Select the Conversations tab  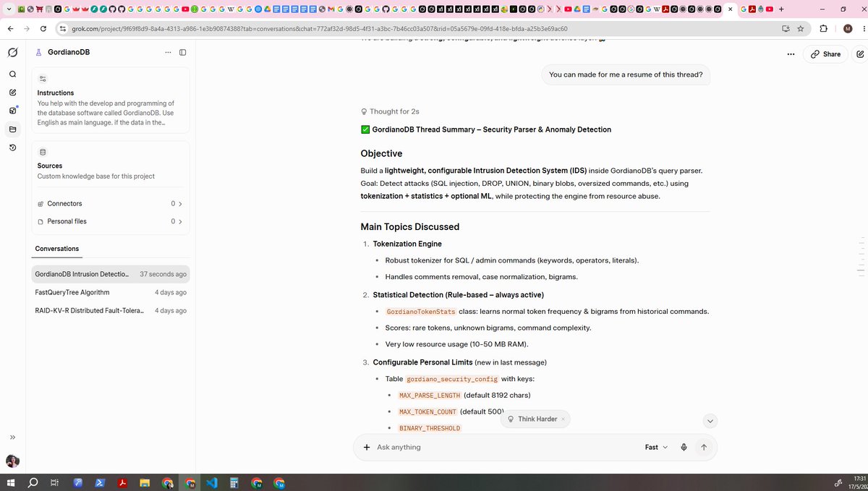point(57,249)
